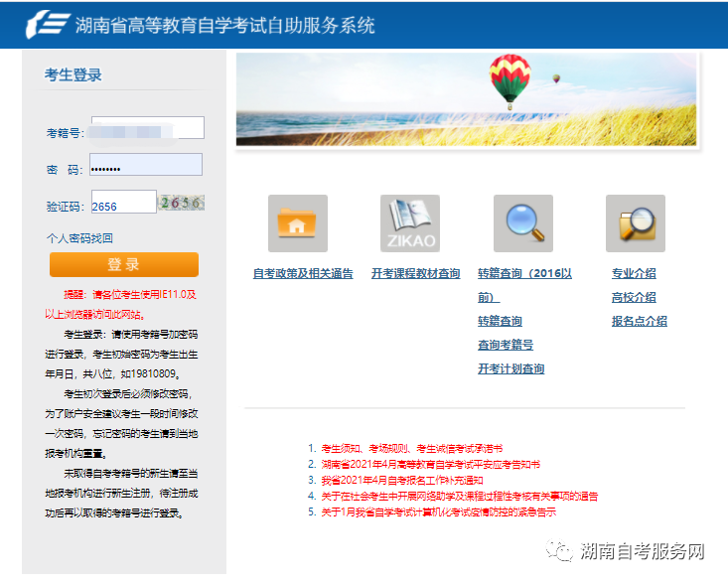The image size is (728, 583).
Task: Open the 报名点介绍 link
Action: click(x=639, y=322)
